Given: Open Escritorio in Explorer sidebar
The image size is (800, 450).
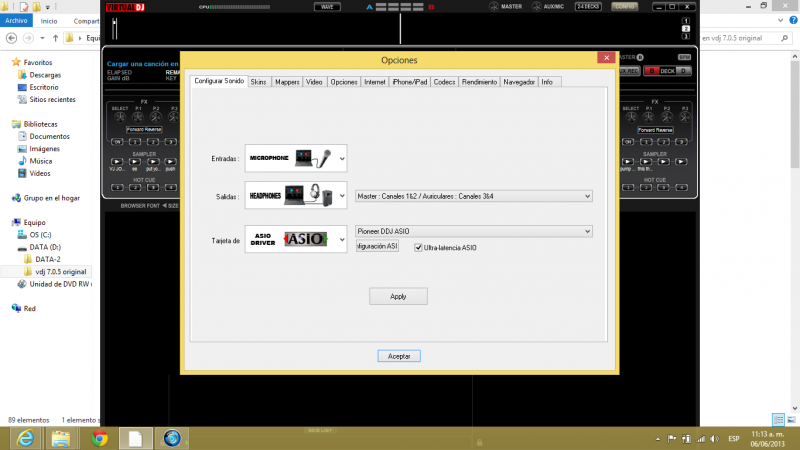Looking at the screenshot, I should 43,87.
